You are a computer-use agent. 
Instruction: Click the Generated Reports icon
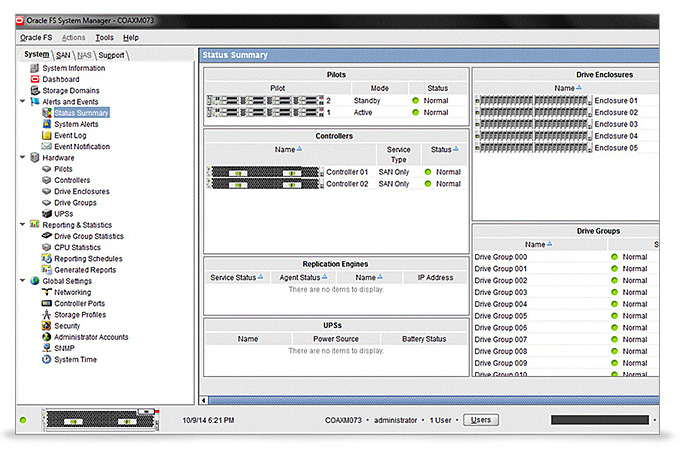click(x=47, y=270)
